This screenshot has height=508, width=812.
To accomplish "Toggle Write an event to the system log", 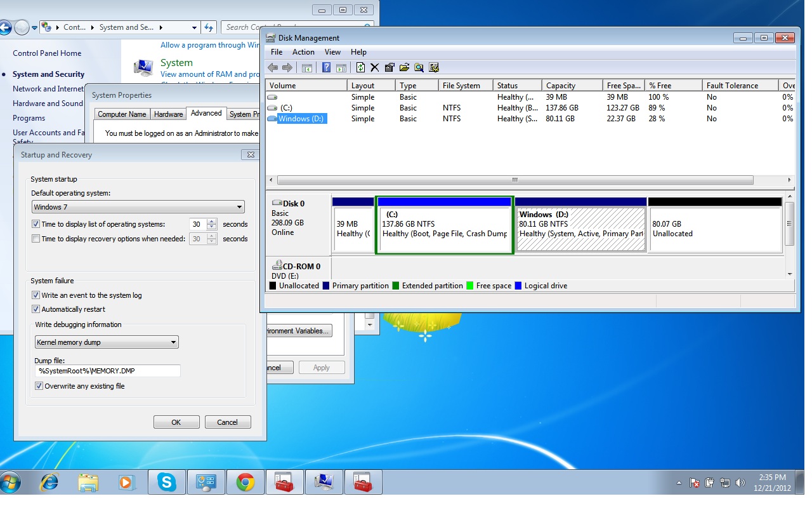I will 36,295.
